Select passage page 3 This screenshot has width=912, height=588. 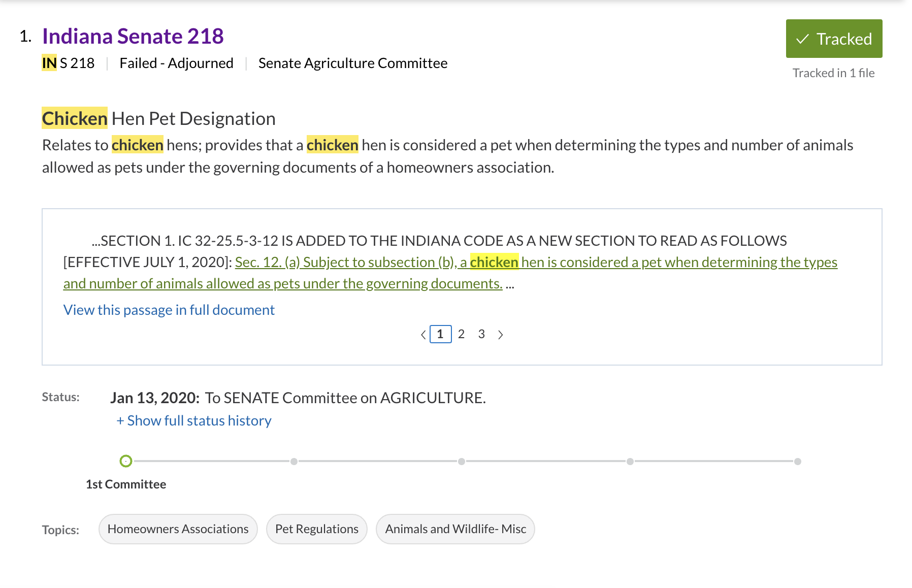coord(481,334)
